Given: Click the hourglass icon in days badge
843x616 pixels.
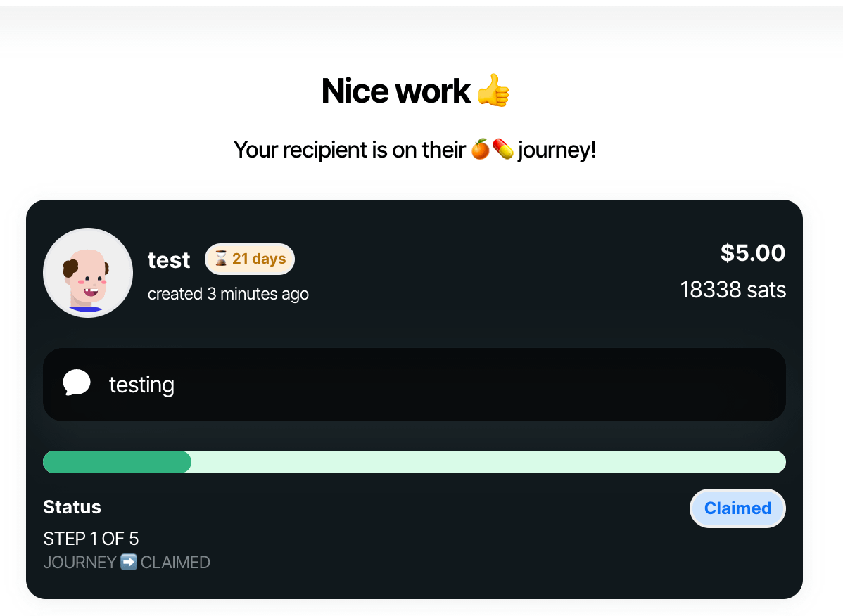Looking at the screenshot, I should point(221,259).
